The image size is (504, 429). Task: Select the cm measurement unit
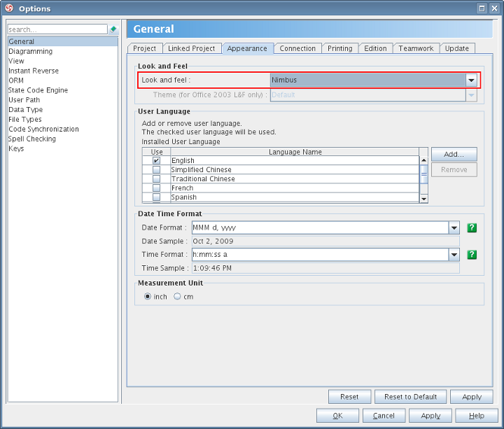(x=177, y=296)
